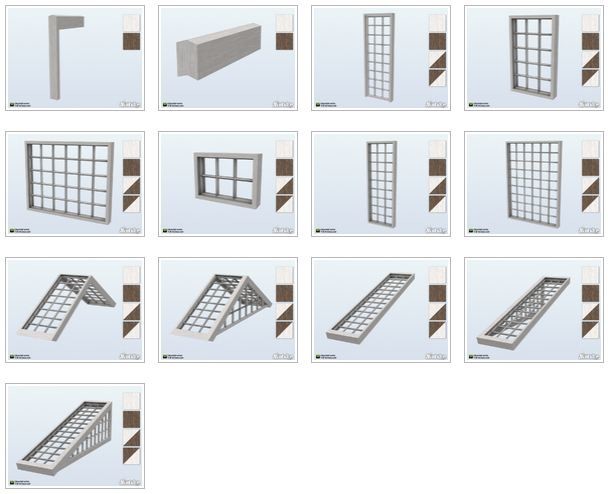Click the watermark logo on the wedge skylight image
Viewport: 608px width, 494px height.
(x=130, y=482)
